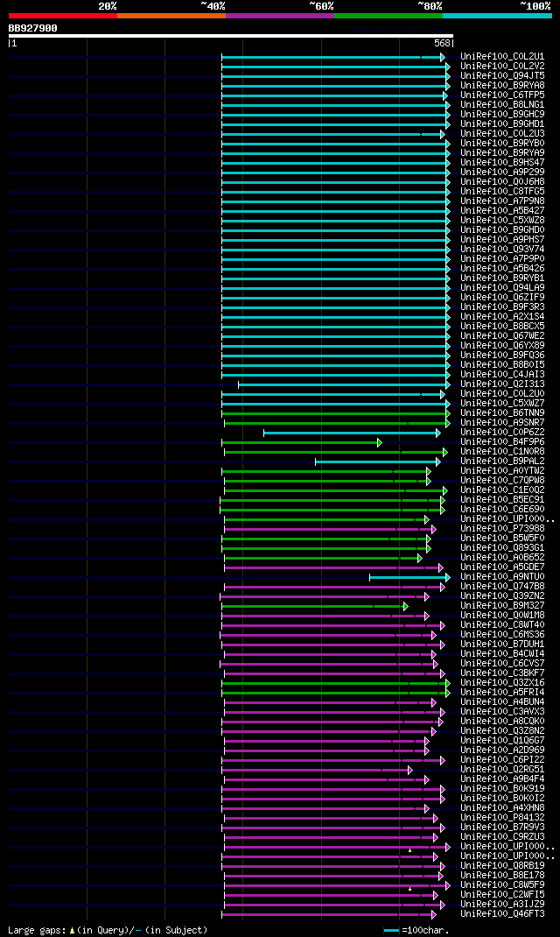560x937 pixels.
Task: Click the short cyan alignment bar for A9NTU0
Action: 409,578
